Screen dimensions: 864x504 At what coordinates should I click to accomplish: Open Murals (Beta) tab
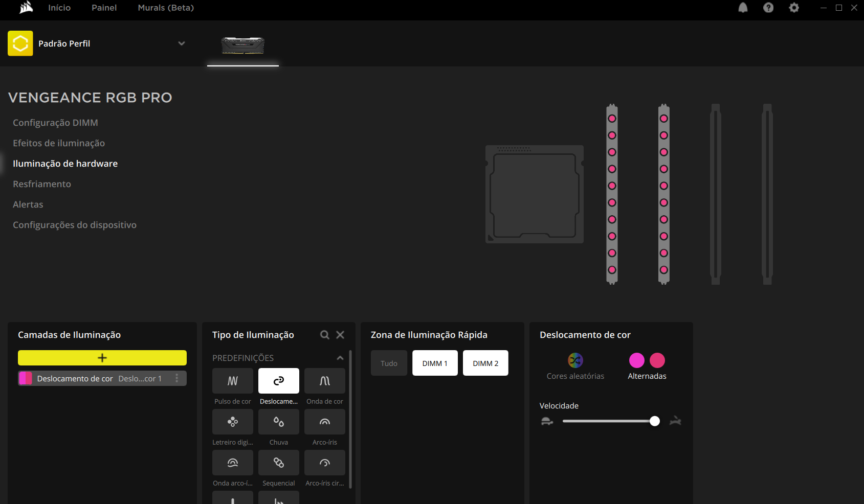166,8
